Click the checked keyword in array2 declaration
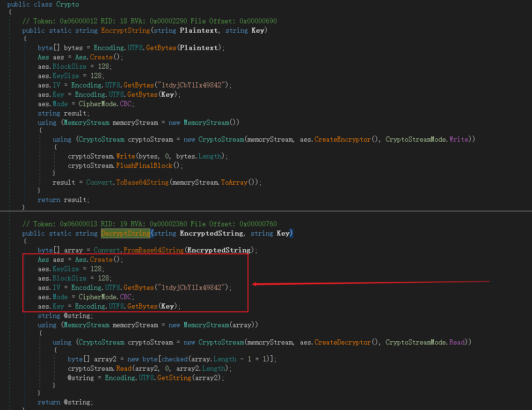This screenshot has height=410, width=532. (x=175, y=359)
